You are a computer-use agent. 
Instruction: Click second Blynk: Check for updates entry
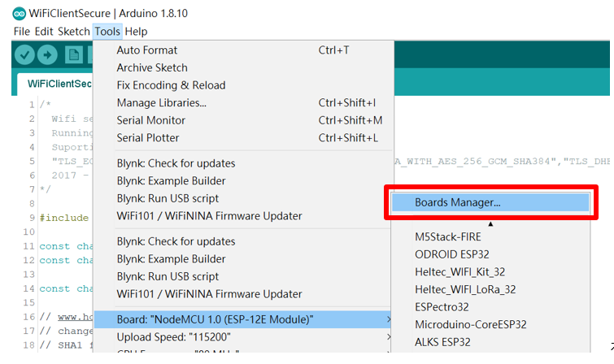point(243,241)
